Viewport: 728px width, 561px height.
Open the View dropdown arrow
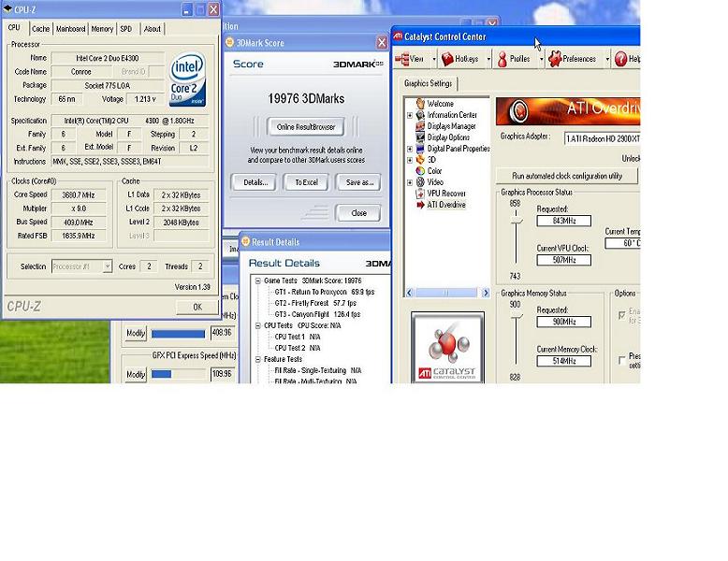click(434, 59)
